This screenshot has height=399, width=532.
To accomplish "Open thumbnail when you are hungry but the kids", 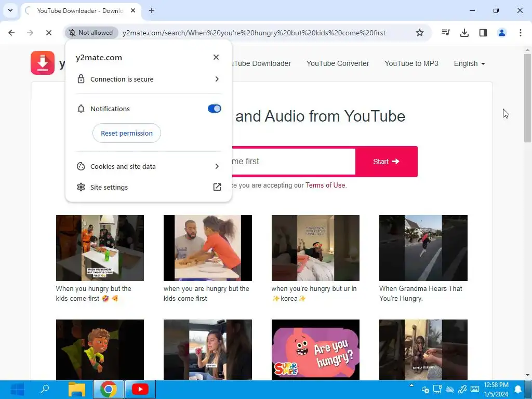I will (208, 248).
